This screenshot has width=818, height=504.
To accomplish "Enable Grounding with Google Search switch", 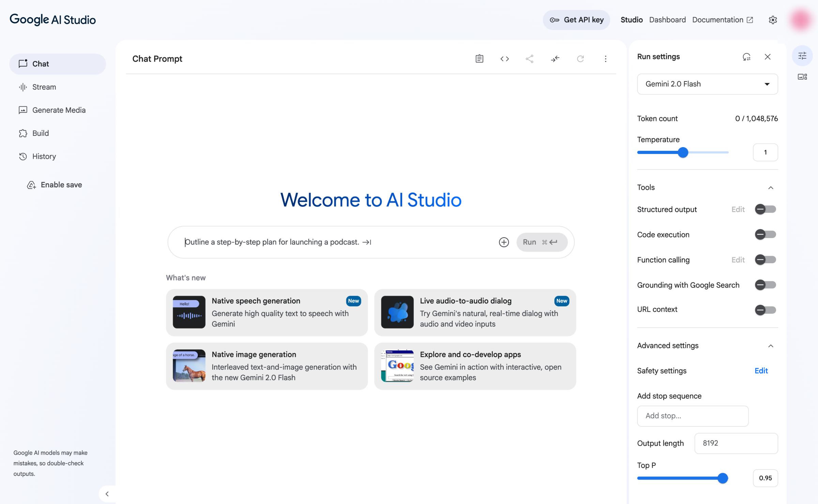I will click(765, 285).
